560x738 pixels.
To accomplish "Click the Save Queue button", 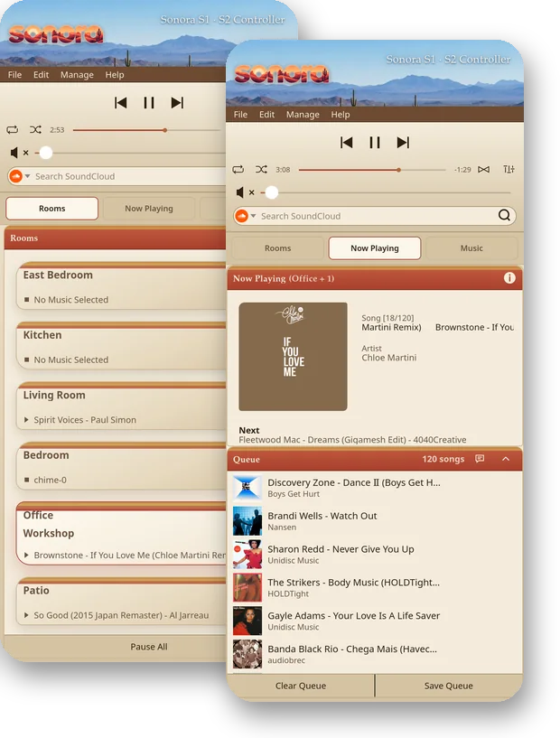I will 449,686.
